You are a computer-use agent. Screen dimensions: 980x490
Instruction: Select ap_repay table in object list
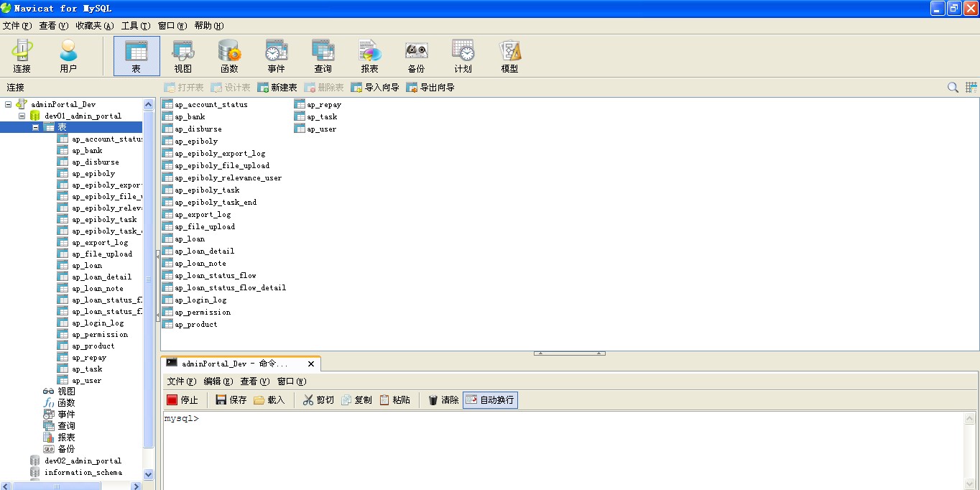[x=324, y=104]
